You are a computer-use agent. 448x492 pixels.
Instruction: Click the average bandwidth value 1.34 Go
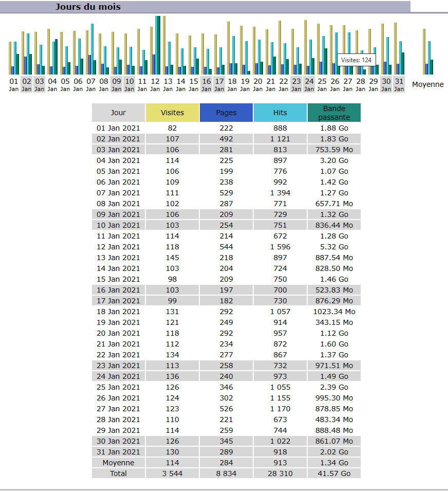(x=334, y=463)
